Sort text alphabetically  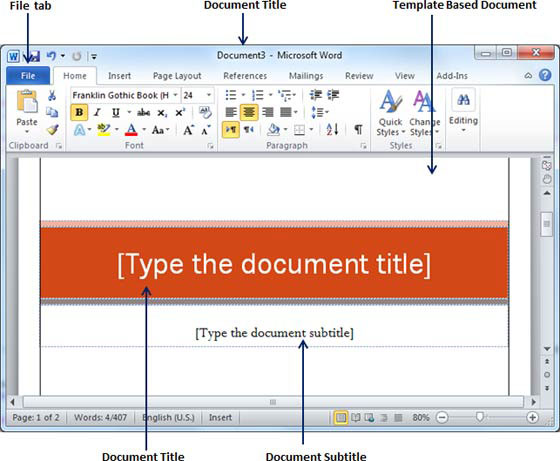click(332, 129)
